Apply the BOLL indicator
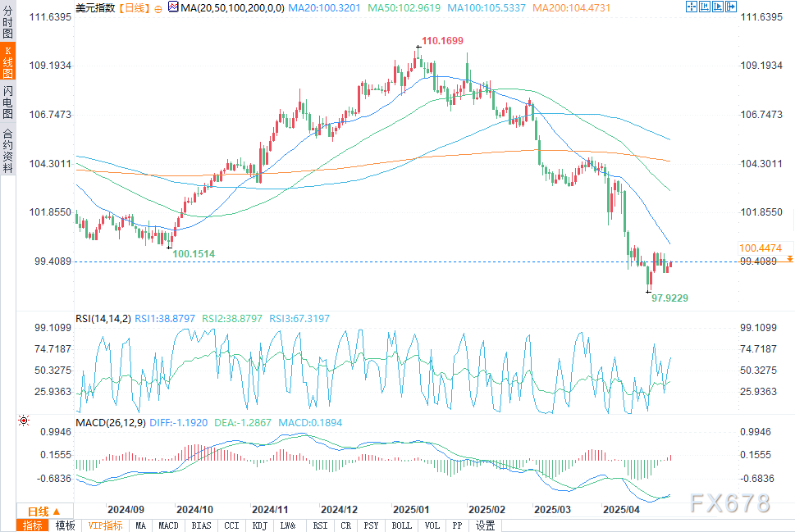The height and width of the screenshot is (532, 795). click(x=401, y=525)
